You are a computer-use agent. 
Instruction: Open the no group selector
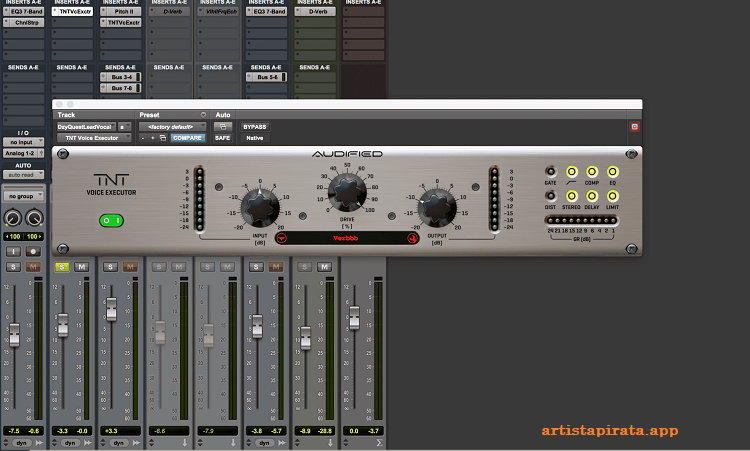click(x=23, y=197)
